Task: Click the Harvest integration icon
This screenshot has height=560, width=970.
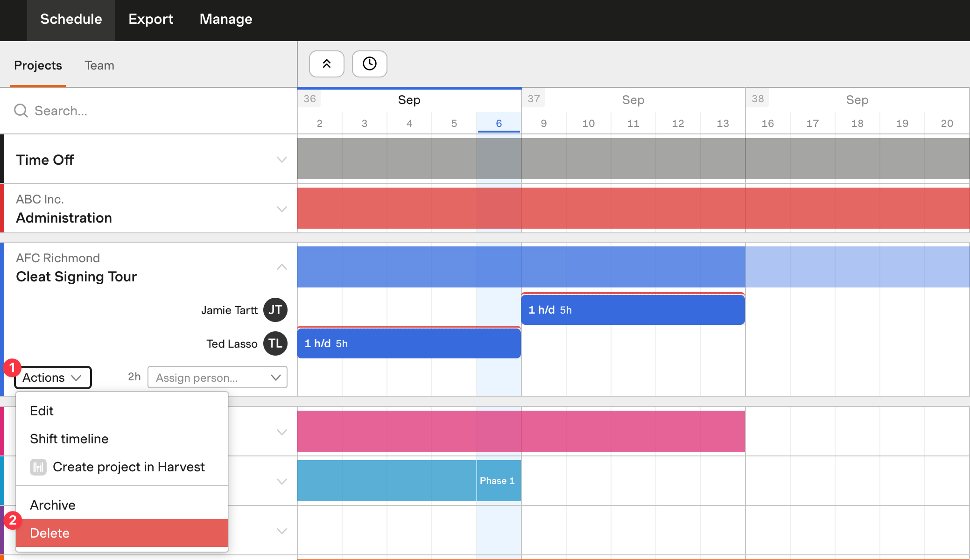Action: tap(38, 467)
